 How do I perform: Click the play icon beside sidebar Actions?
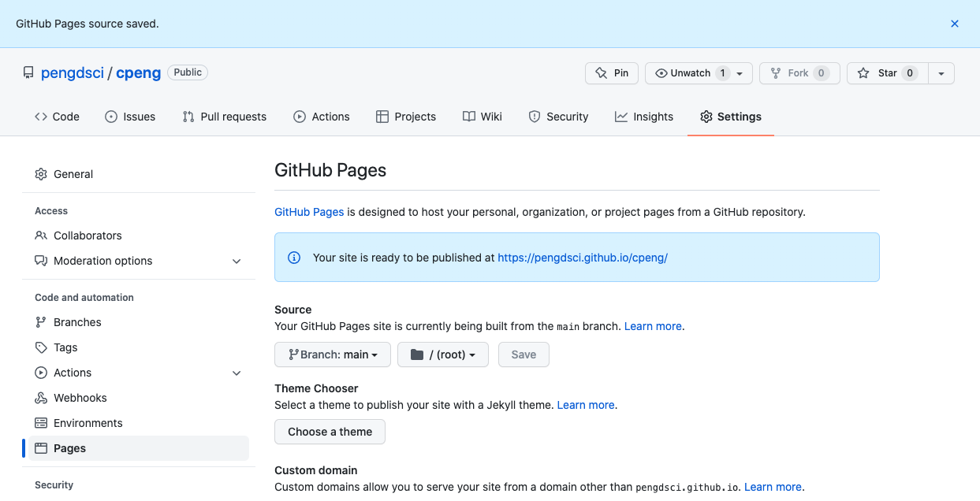[x=41, y=373]
